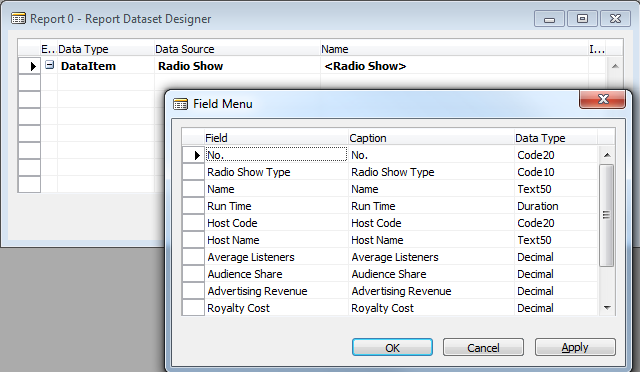
Task: Close the Field Menu dialog
Action: pyautogui.click(x=602, y=99)
